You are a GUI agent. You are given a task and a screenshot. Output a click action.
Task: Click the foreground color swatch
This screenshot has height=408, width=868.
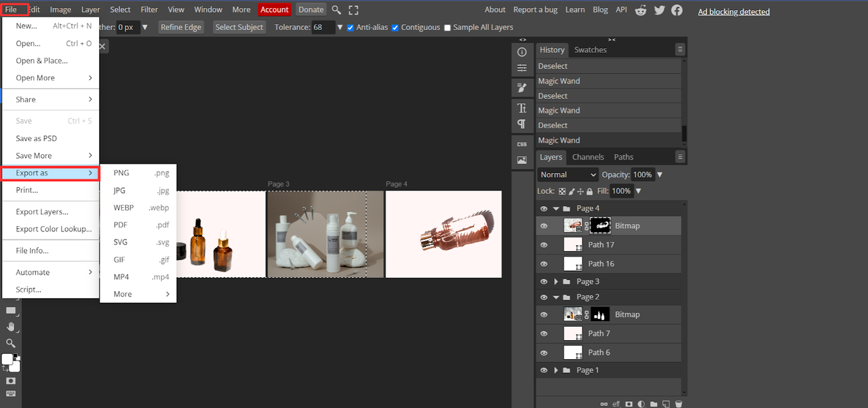(x=7, y=359)
